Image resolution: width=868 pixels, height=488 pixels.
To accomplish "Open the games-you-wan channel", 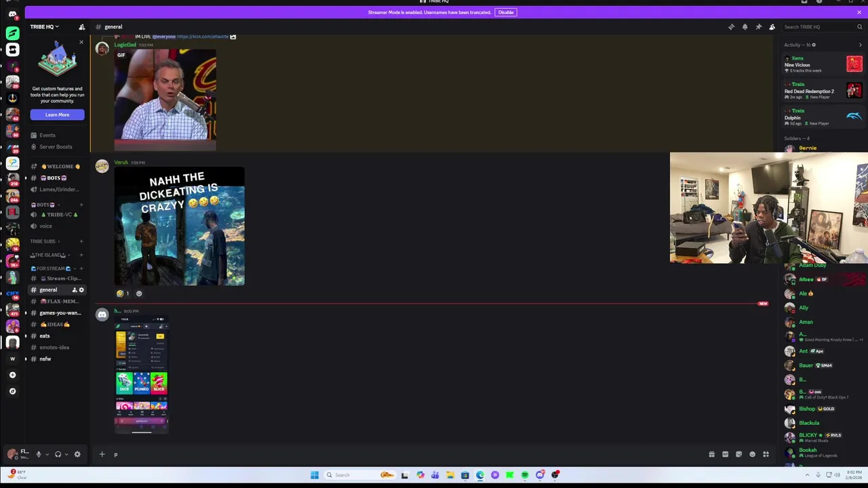I will pyautogui.click(x=57, y=312).
